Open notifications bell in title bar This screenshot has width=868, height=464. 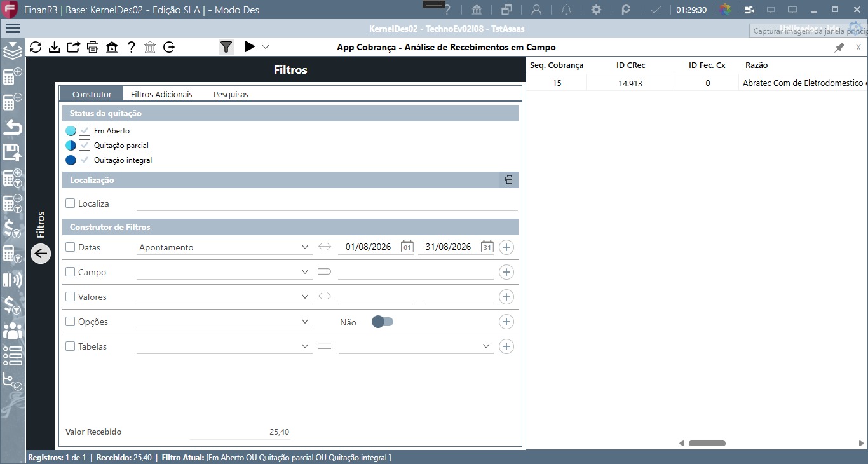click(566, 10)
